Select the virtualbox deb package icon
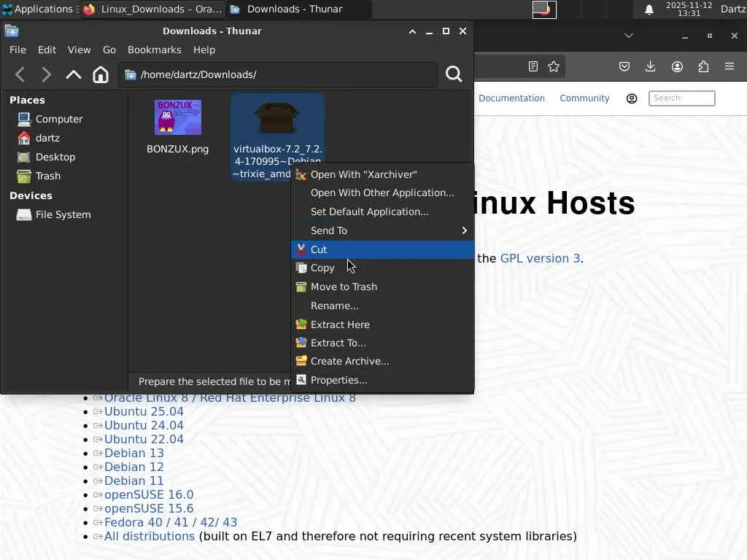This screenshot has height=560, width=747. pos(276,117)
